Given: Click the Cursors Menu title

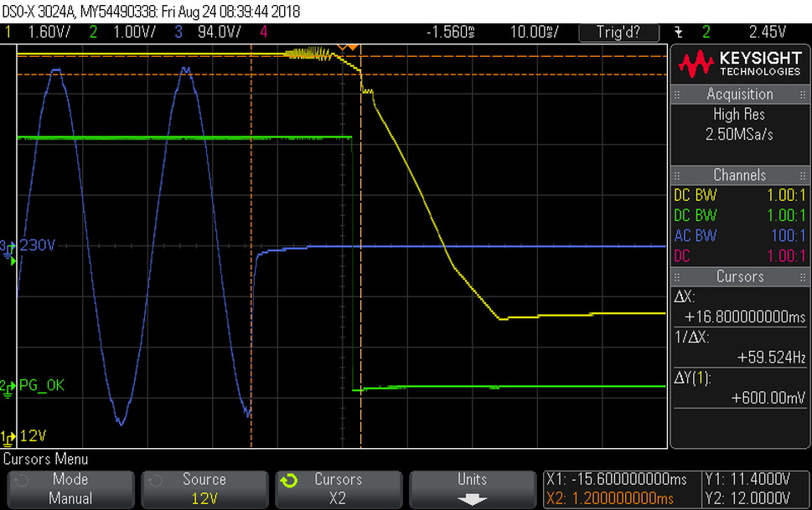Looking at the screenshot, I should pyautogui.click(x=45, y=459).
